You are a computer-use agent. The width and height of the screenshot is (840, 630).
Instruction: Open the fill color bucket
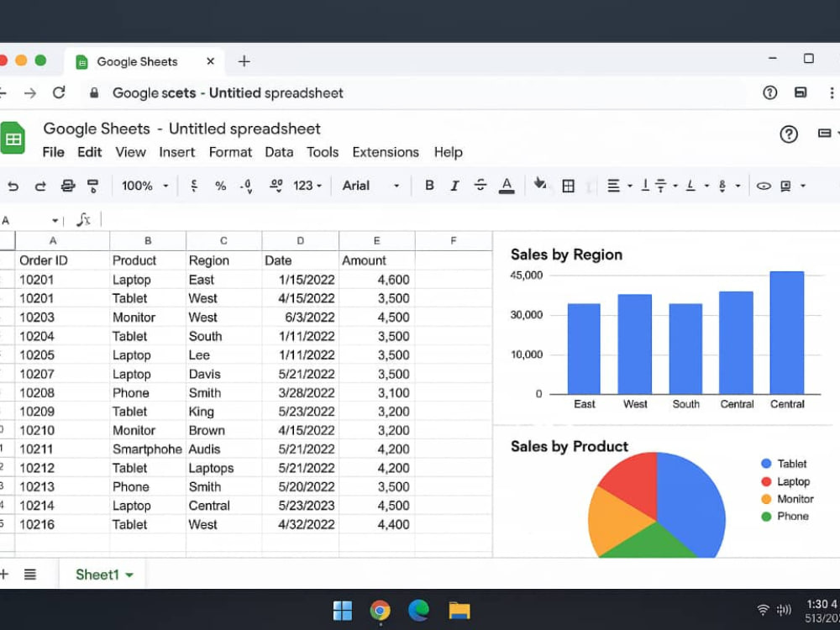click(x=539, y=184)
